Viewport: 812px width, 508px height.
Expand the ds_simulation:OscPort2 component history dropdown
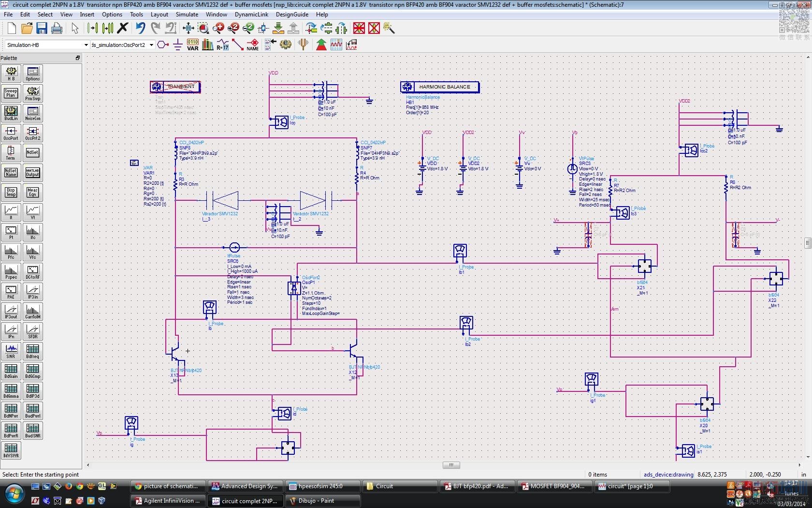151,45
